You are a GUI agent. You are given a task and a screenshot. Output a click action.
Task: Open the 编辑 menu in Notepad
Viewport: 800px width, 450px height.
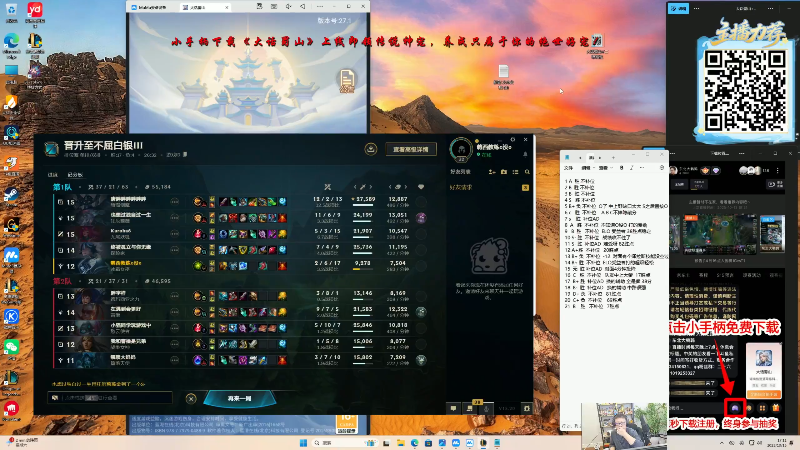[586, 168]
